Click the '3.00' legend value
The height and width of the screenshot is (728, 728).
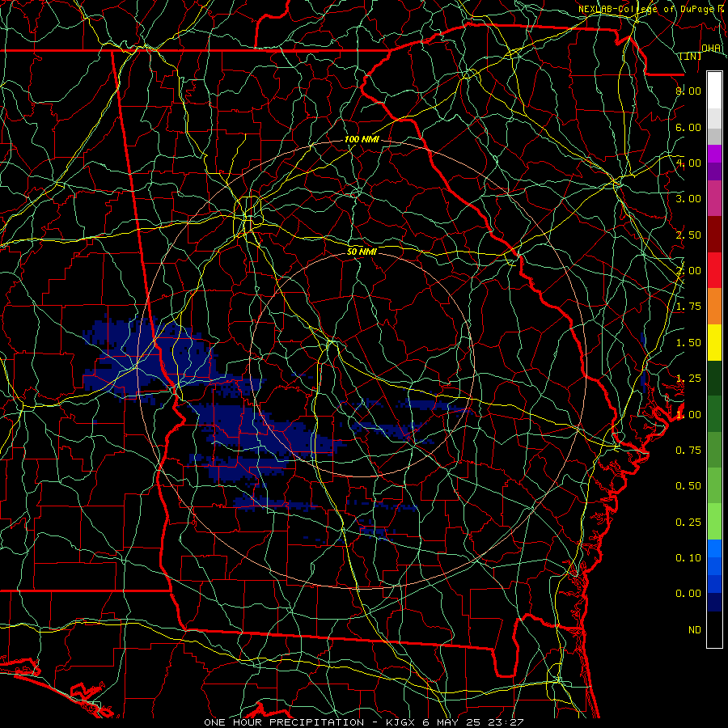(x=688, y=199)
